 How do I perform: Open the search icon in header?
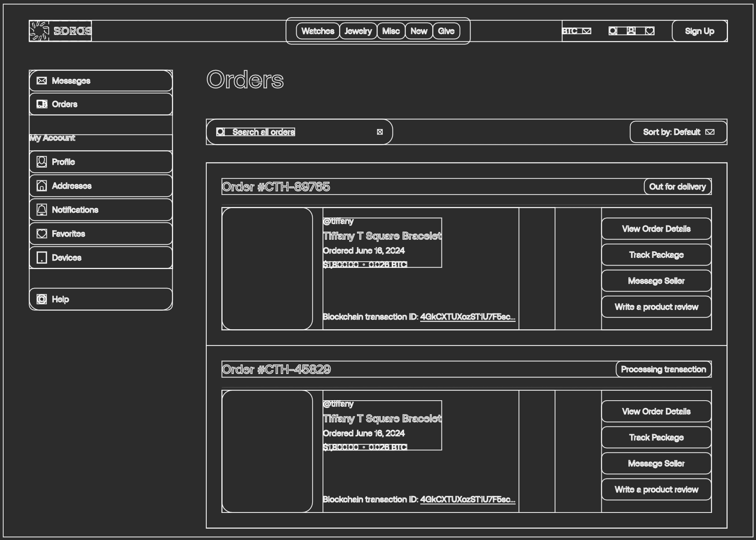tap(613, 31)
